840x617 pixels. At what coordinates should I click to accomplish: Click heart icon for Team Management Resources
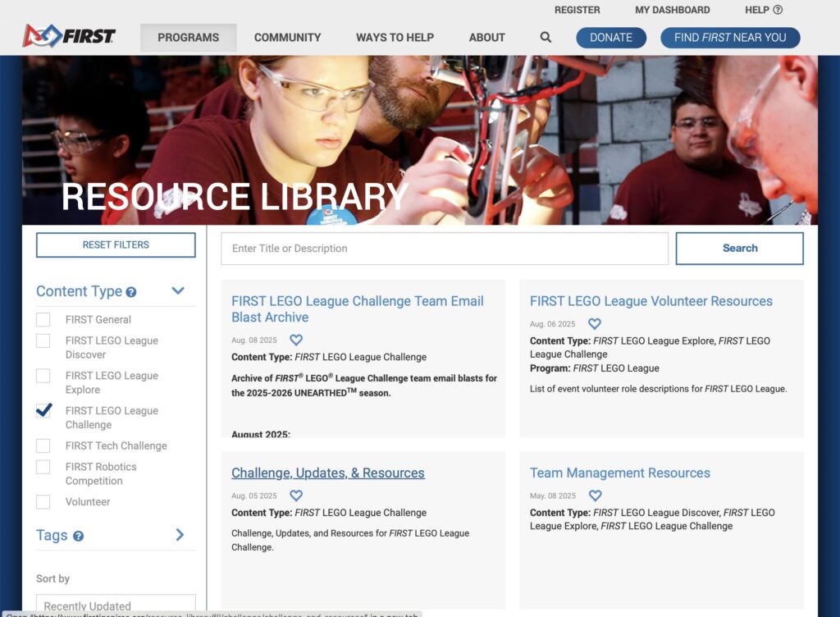point(596,496)
